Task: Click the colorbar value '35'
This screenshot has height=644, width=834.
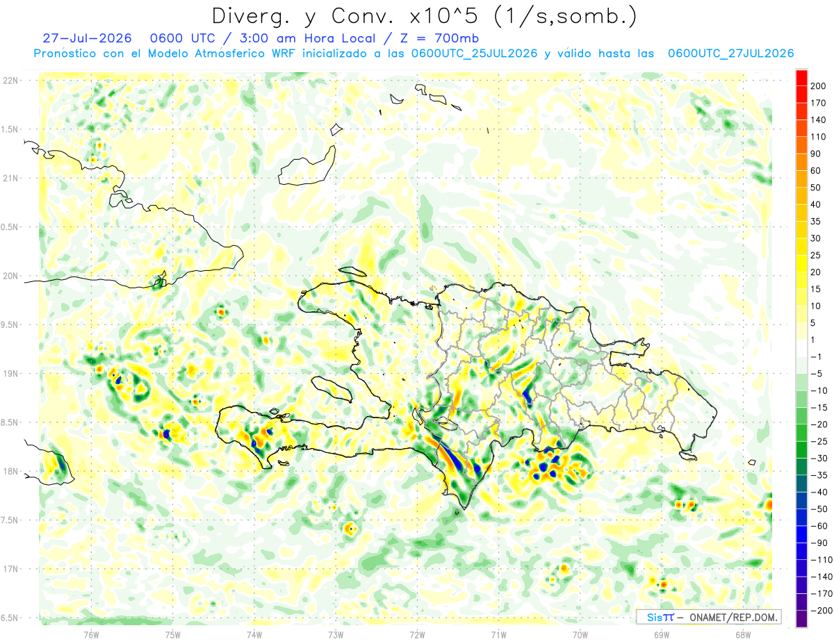Action: coord(817,222)
